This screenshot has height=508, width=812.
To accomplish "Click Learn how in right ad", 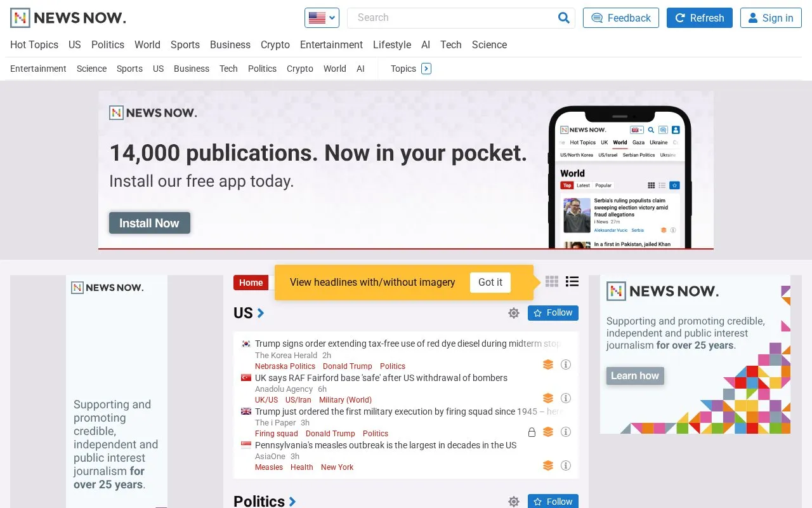I will pos(635,375).
